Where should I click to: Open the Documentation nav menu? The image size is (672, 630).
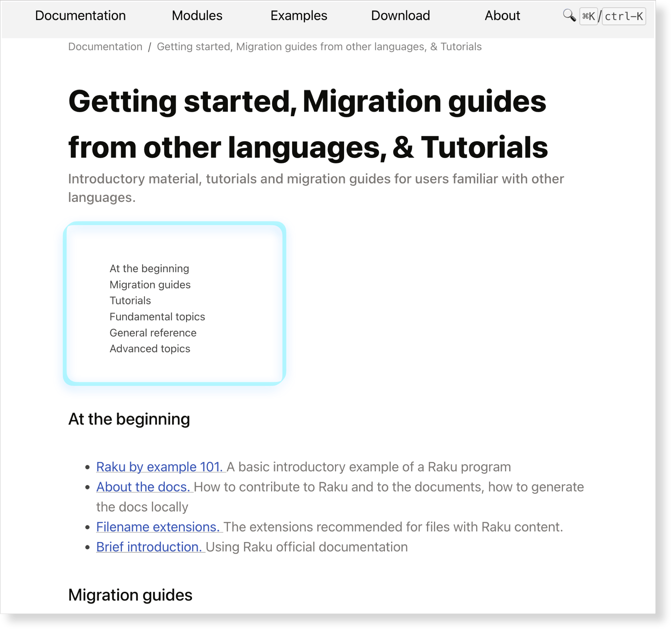click(80, 15)
